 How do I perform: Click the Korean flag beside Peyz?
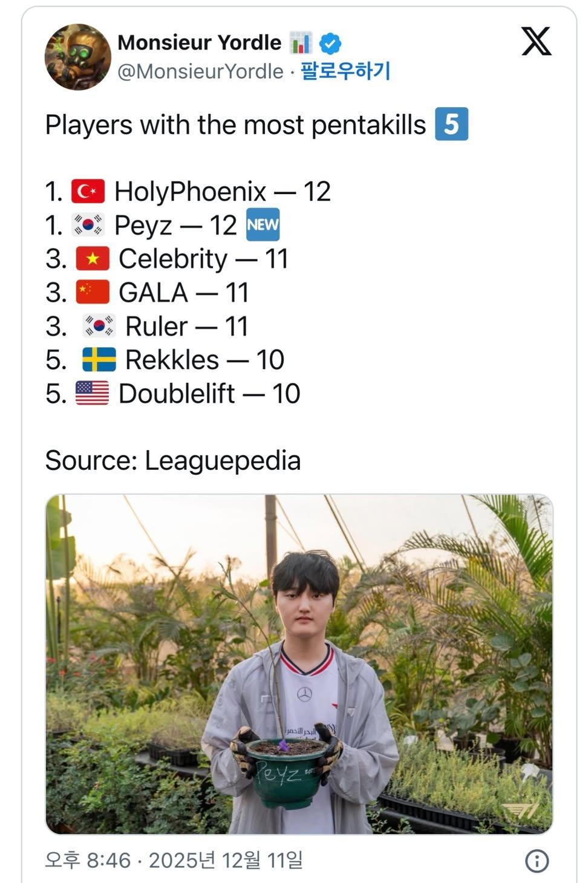coord(88,225)
